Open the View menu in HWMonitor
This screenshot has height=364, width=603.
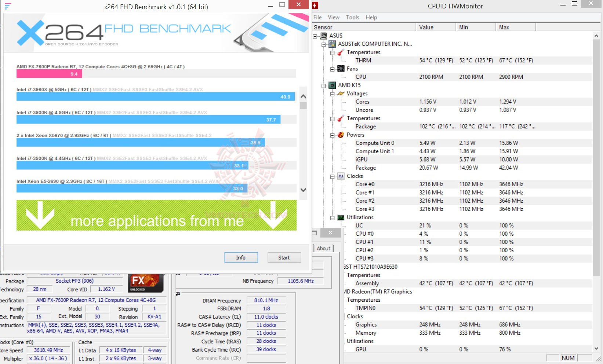[x=334, y=17]
